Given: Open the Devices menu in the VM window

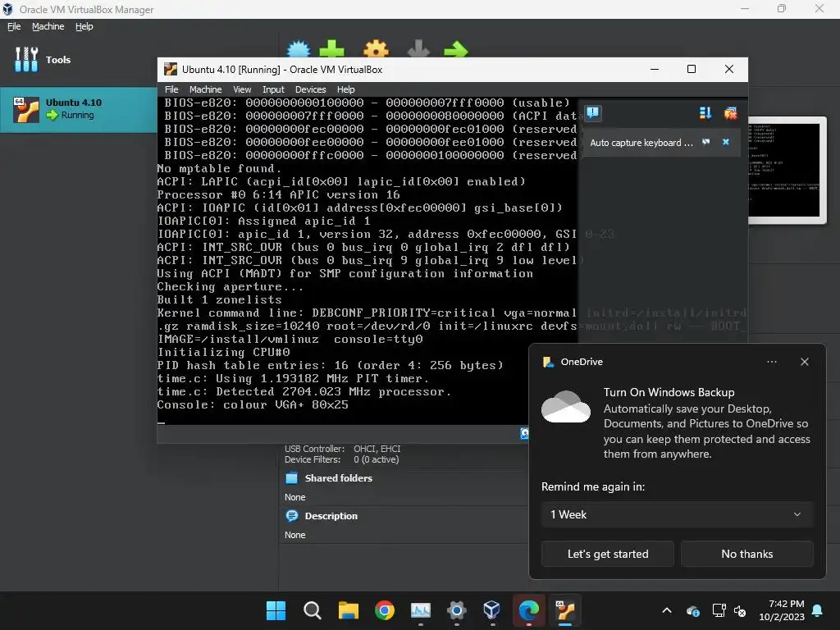Looking at the screenshot, I should [310, 89].
